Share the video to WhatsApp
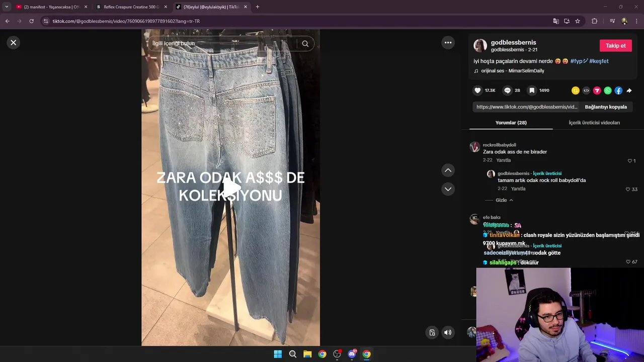This screenshot has height=362, width=644. (x=608, y=90)
